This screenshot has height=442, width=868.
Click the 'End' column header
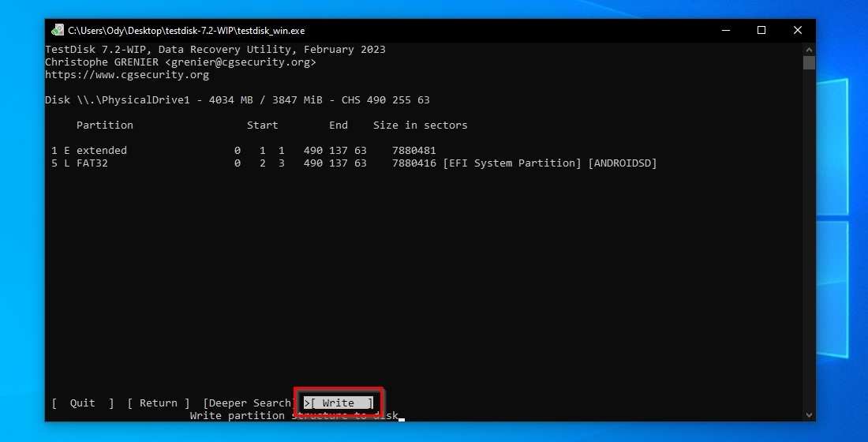(339, 125)
